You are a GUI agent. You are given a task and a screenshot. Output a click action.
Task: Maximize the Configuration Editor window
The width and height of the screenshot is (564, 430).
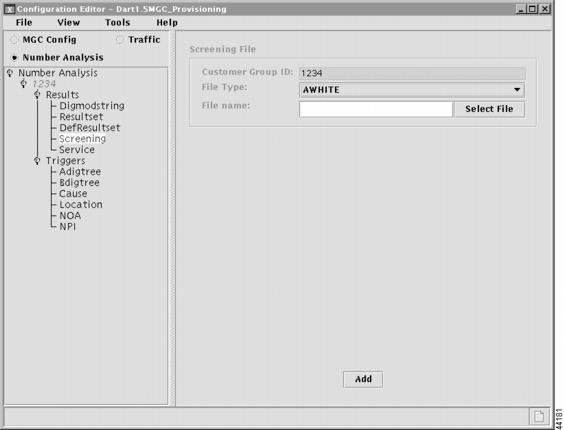click(533, 9)
